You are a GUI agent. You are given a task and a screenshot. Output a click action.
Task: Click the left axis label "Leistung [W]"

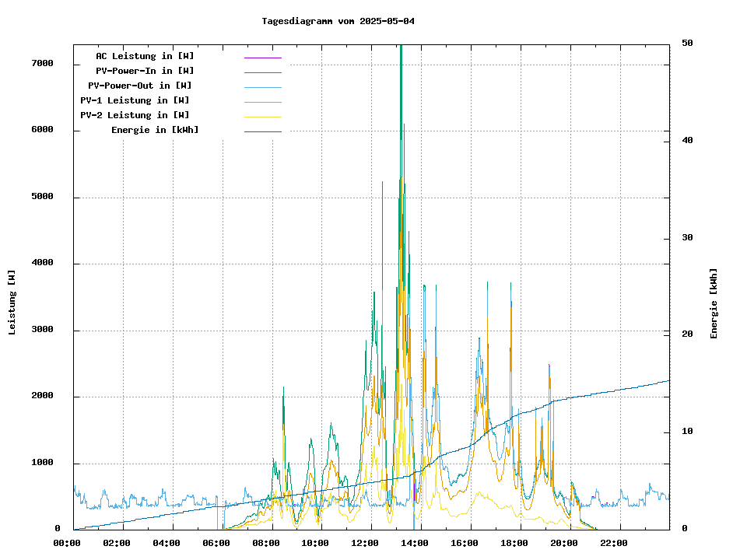tap(12, 303)
